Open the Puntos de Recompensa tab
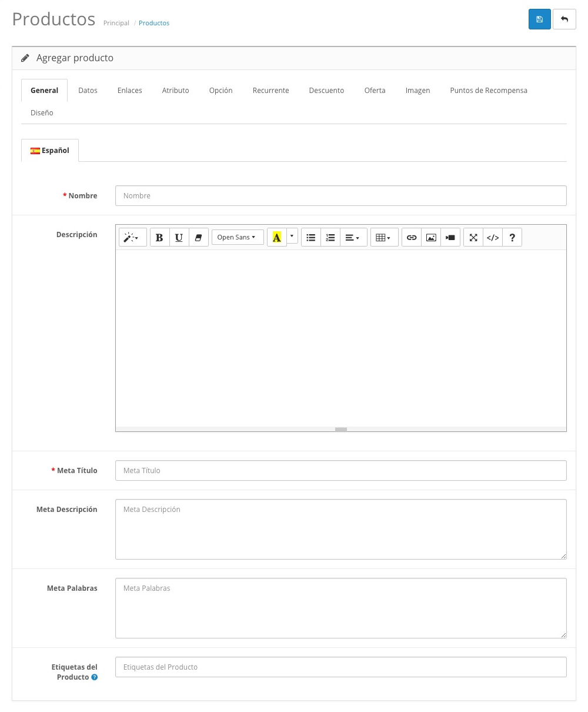This screenshot has height=712, width=588. point(488,91)
